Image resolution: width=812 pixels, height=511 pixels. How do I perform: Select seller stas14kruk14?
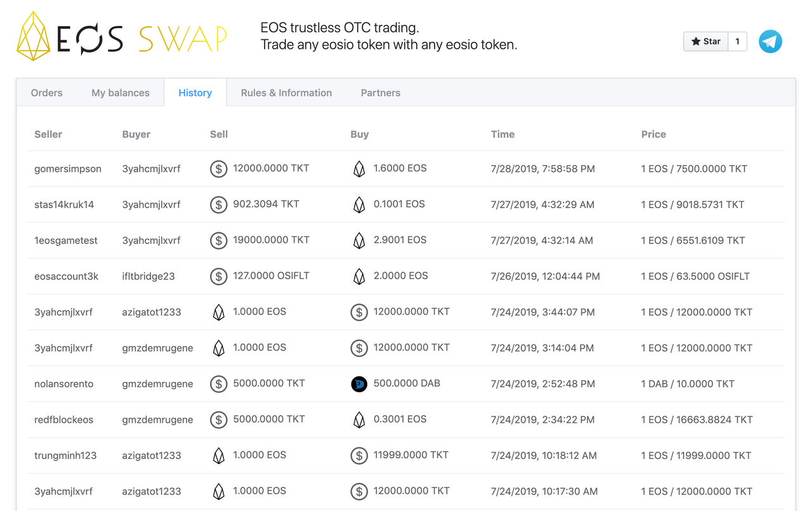coord(64,204)
